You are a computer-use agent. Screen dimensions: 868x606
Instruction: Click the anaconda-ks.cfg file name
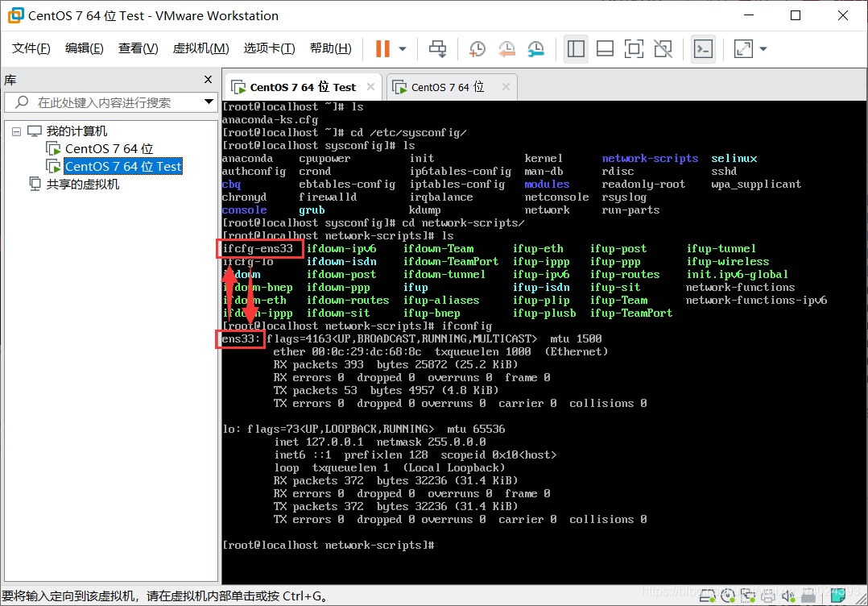[271, 119]
